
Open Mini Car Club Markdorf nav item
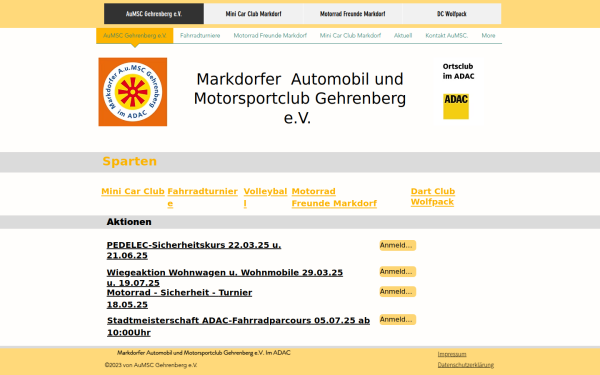click(350, 36)
